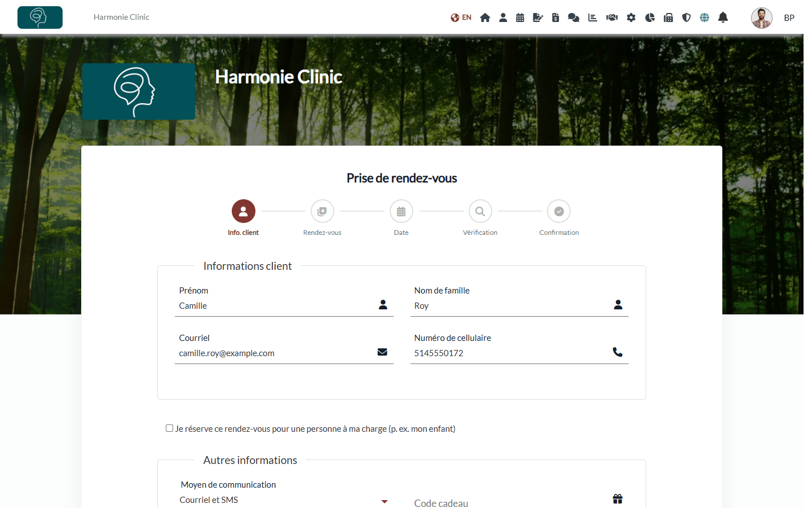This screenshot has height=508, width=812.
Task: Click the BP user initials
Action: pyautogui.click(x=789, y=18)
